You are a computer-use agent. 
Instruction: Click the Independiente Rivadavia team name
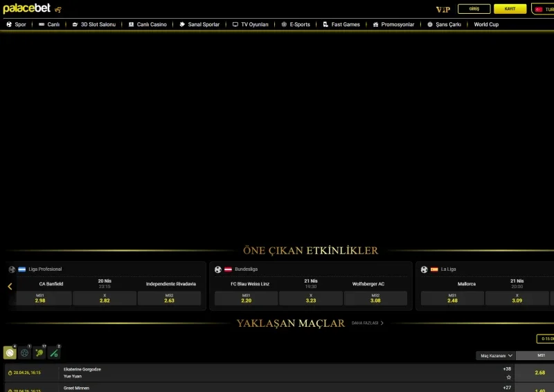click(170, 284)
